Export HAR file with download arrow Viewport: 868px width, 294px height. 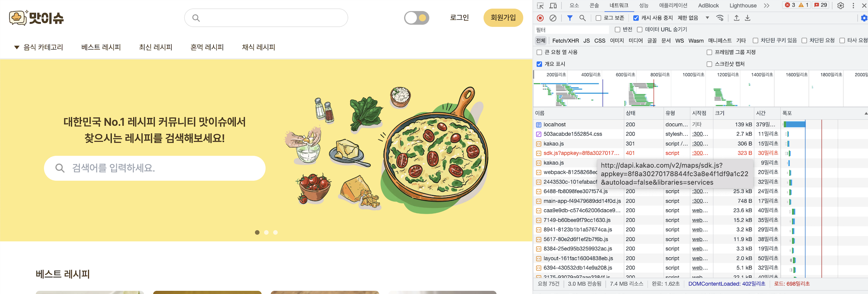click(748, 18)
